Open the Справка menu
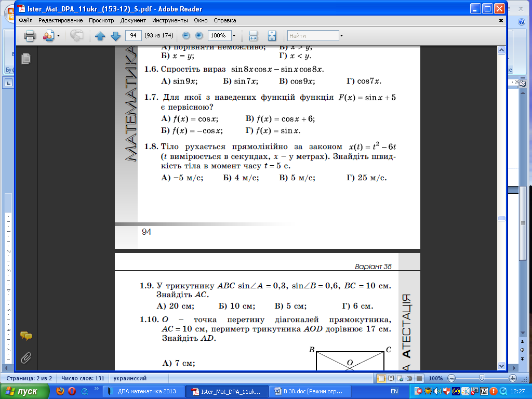The height and width of the screenshot is (399, 532). pyautogui.click(x=225, y=20)
